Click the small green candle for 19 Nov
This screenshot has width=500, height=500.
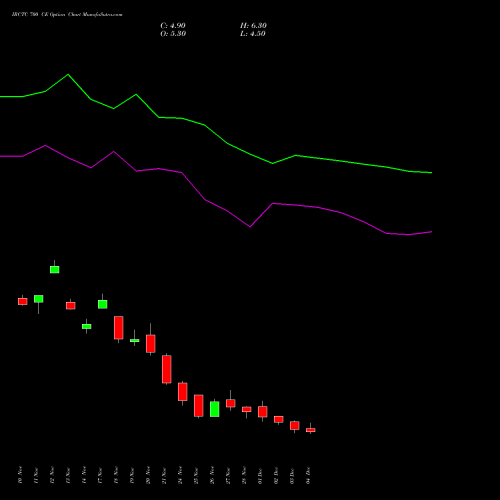(x=135, y=340)
